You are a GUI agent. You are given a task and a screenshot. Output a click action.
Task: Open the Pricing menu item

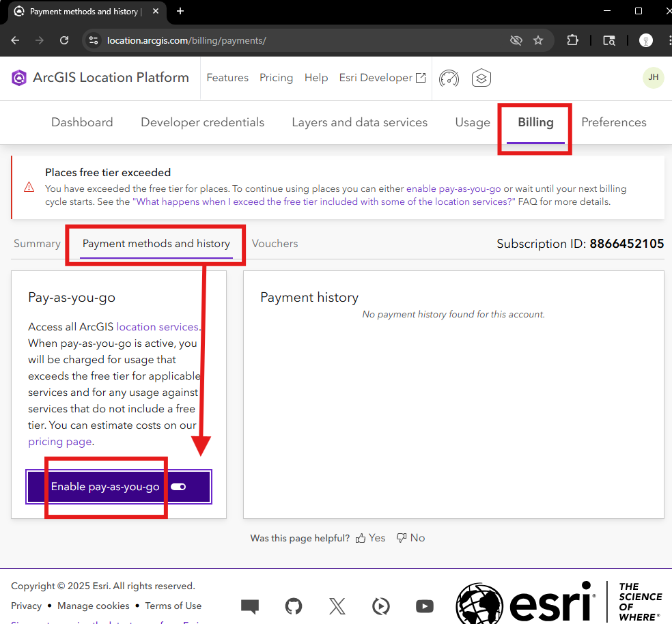click(x=277, y=78)
